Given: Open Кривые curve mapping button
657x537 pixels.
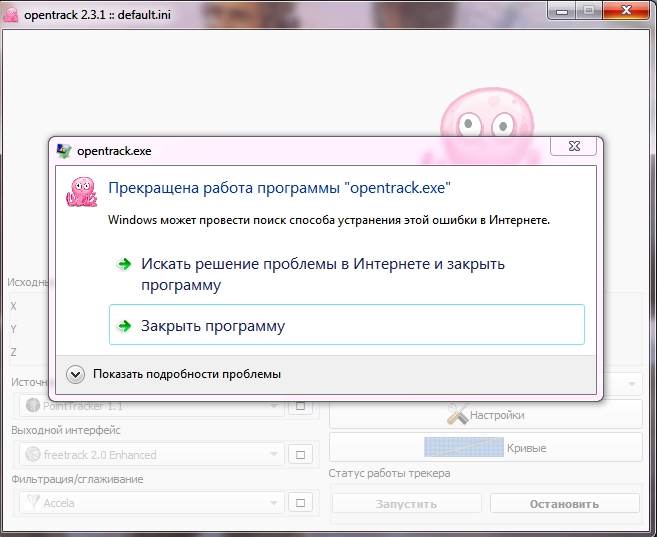Looking at the screenshot, I should coord(486,447).
